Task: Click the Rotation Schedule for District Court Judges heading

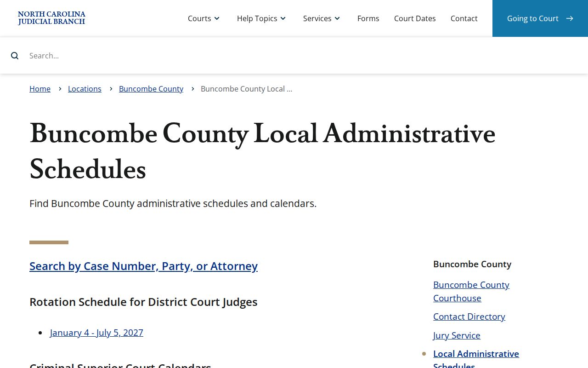Action: coord(143,302)
